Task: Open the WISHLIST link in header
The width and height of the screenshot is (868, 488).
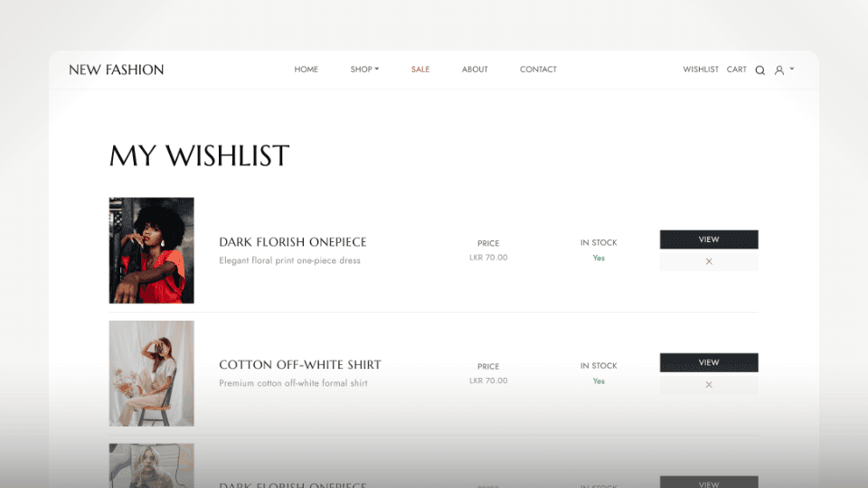Action: (x=700, y=70)
